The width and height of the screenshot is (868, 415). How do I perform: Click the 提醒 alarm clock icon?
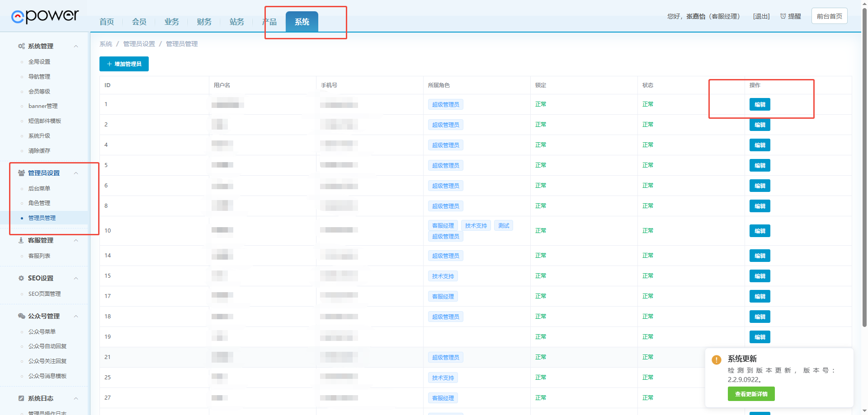click(x=783, y=16)
